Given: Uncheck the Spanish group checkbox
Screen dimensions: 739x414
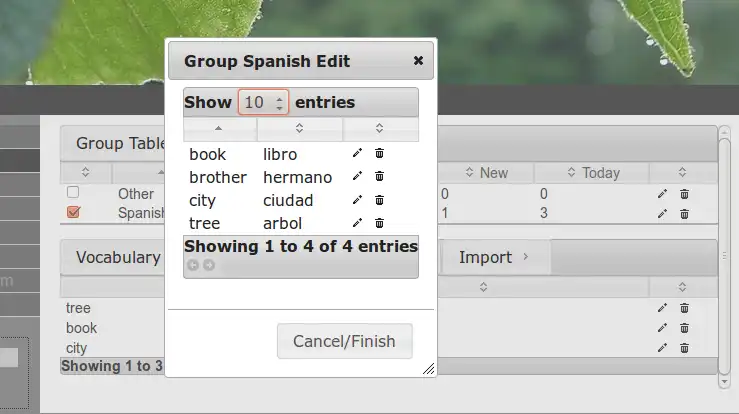Looking at the screenshot, I should (73, 212).
